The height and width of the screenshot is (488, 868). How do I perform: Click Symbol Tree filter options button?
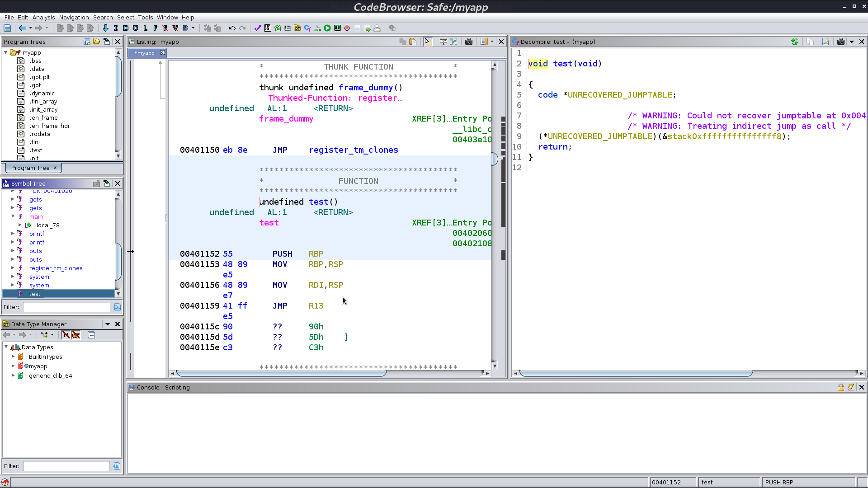(117, 307)
